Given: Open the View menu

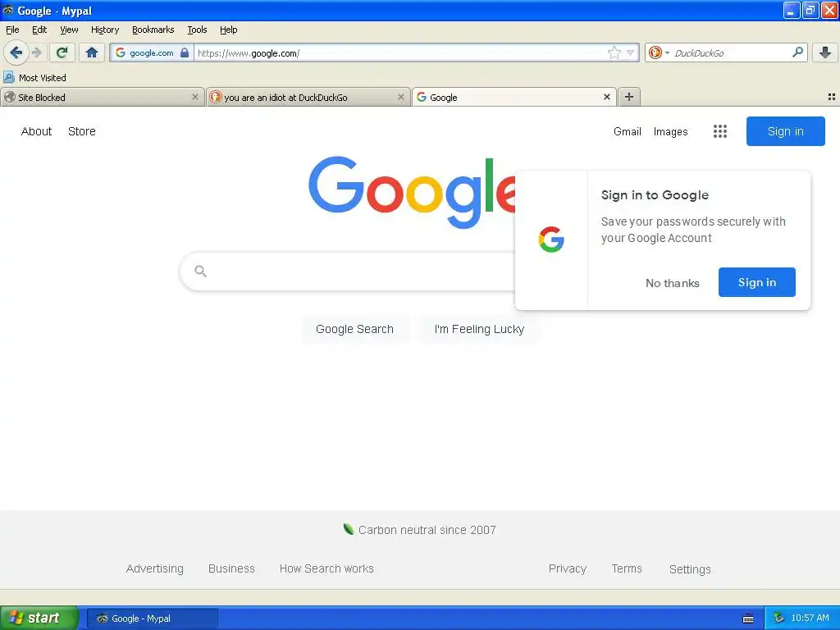Looking at the screenshot, I should [69, 30].
